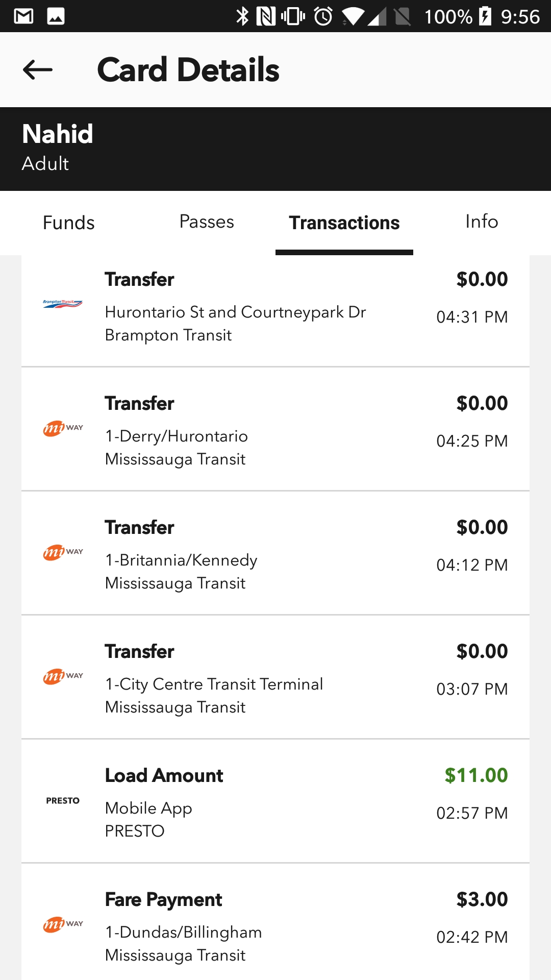Screen dimensions: 551x980
Task: Tap MiWay logo beside 1-Britannia/Kennedy transfer
Action: (x=63, y=552)
